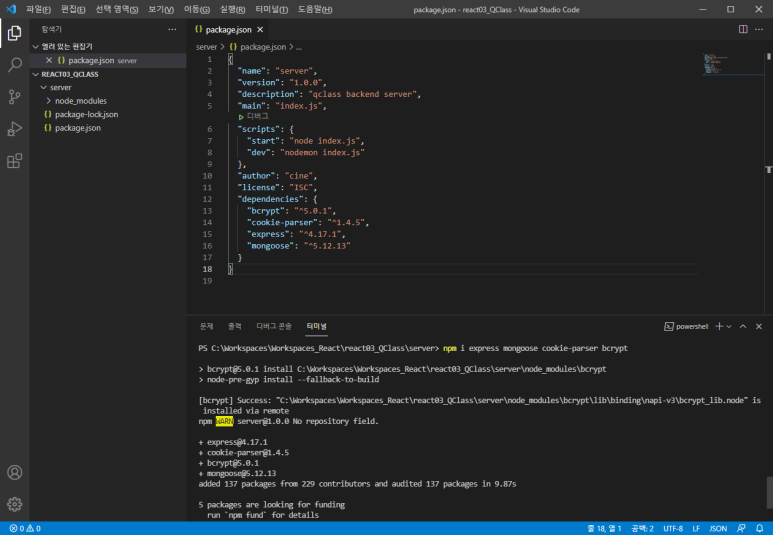Split the editor to the right
Image resolution: width=773 pixels, height=535 pixels.
click(743, 30)
